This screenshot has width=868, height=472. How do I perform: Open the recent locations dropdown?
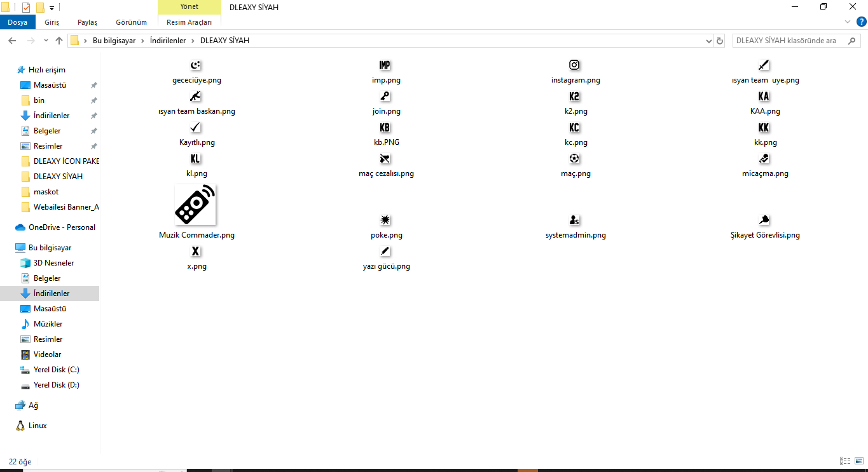tap(46, 41)
